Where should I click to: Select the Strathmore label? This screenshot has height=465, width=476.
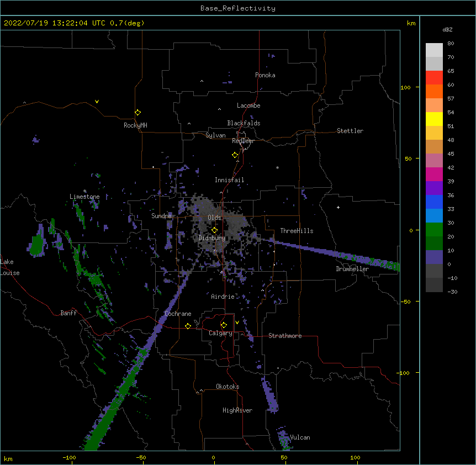(x=285, y=336)
